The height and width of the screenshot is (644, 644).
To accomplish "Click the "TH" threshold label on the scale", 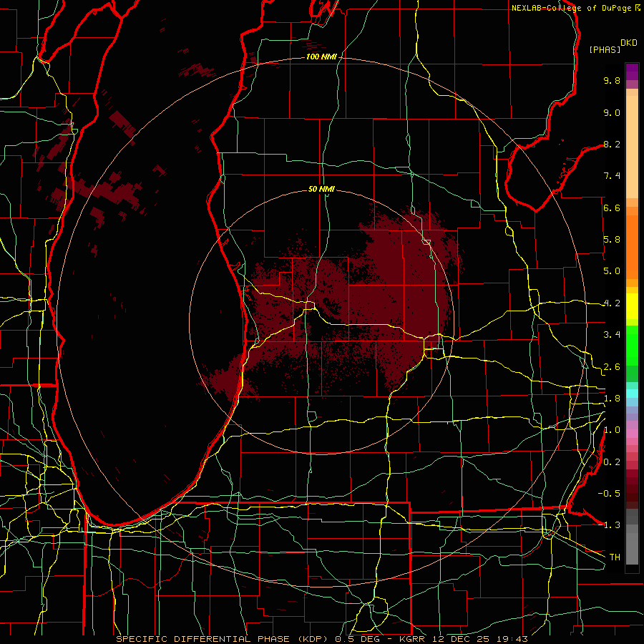I will point(615,557).
